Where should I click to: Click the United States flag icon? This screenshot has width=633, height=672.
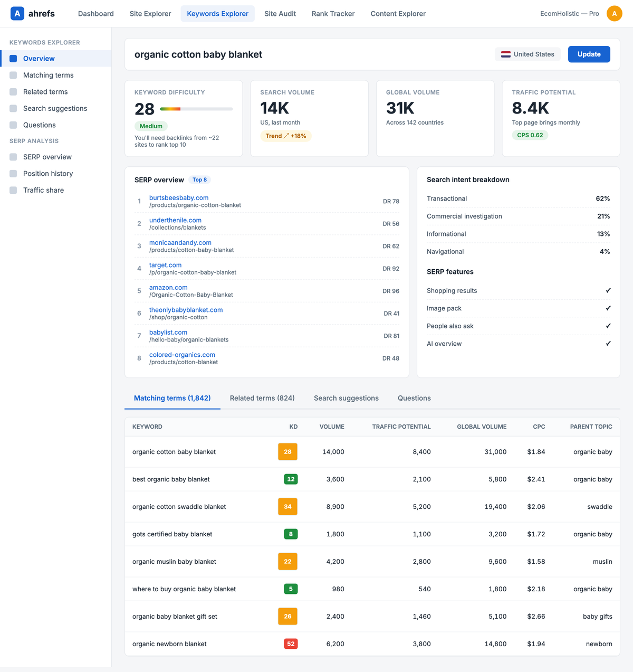pyautogui.click(x=505, y=54)
